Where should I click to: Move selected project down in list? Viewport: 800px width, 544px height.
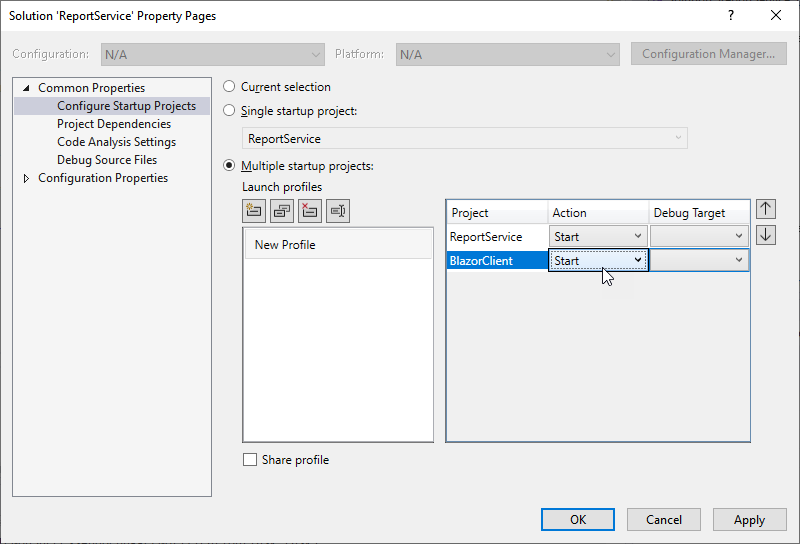pos(766,235)
